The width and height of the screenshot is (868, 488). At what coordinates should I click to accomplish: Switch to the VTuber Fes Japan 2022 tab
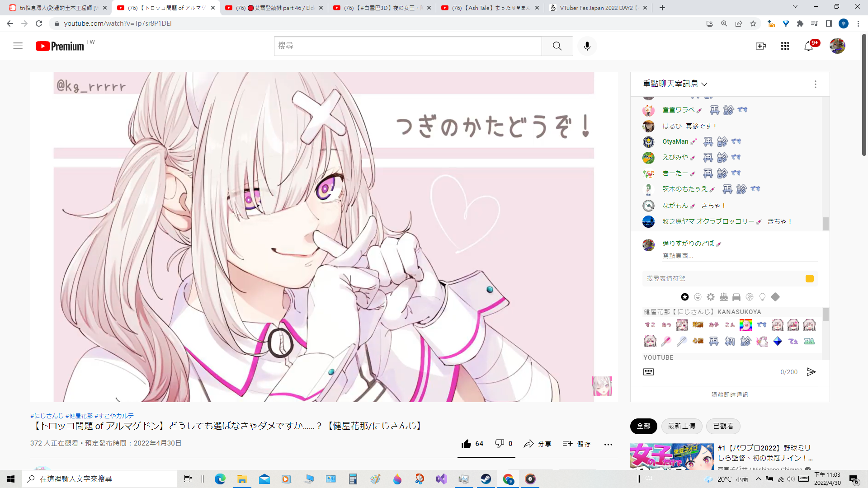(x=598, y=8)
